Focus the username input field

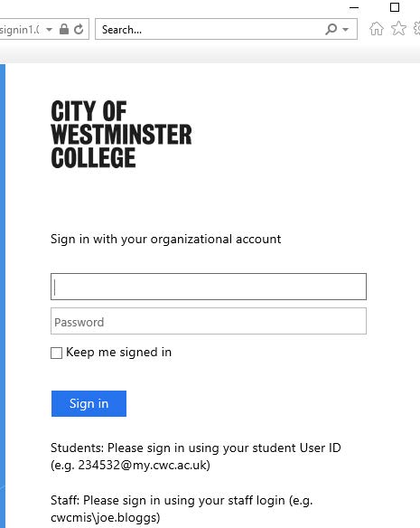(x=209, y=287)
